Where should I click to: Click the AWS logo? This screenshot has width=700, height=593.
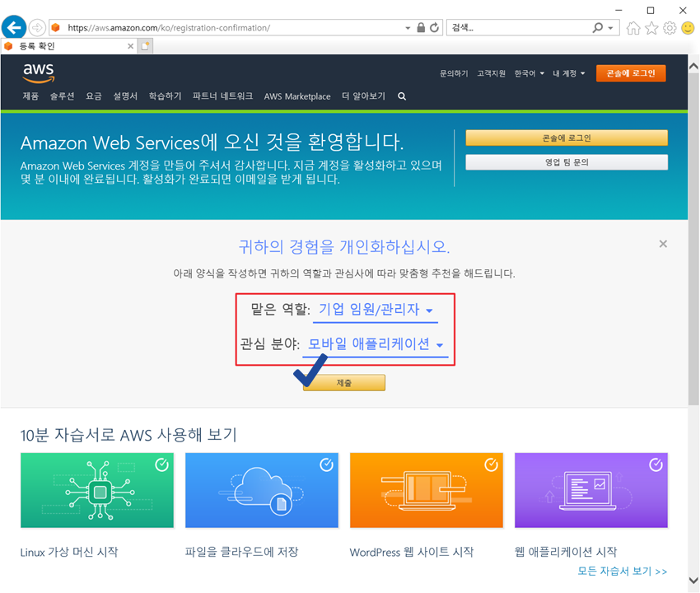pyautogui.click(x=39, y=72)
